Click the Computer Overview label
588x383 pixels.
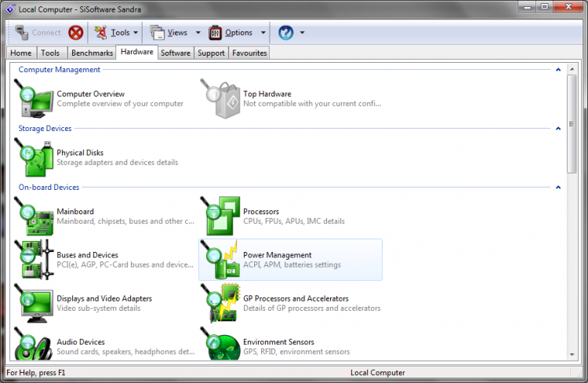(x=90, y=94)
